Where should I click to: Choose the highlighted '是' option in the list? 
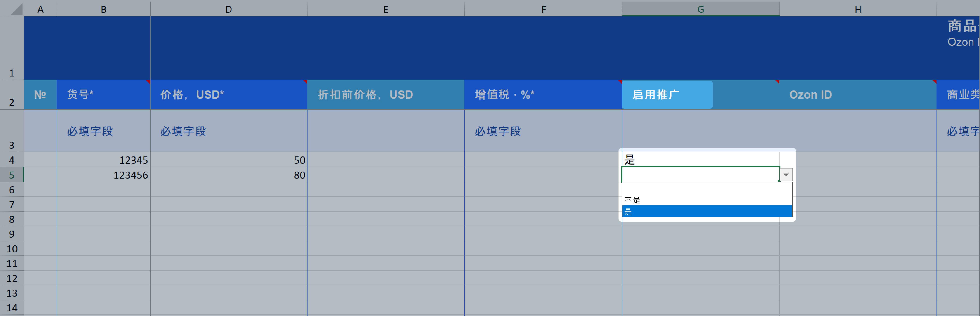707,211
